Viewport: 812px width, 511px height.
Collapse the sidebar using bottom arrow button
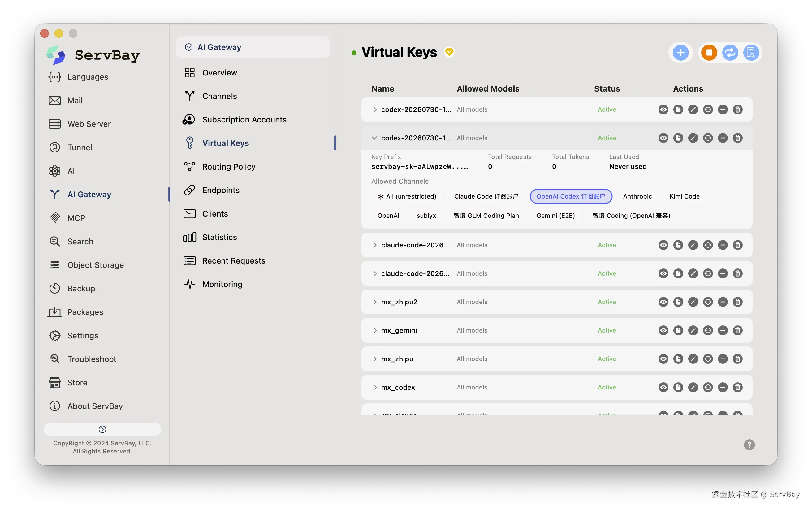click(x=102, y=429)
